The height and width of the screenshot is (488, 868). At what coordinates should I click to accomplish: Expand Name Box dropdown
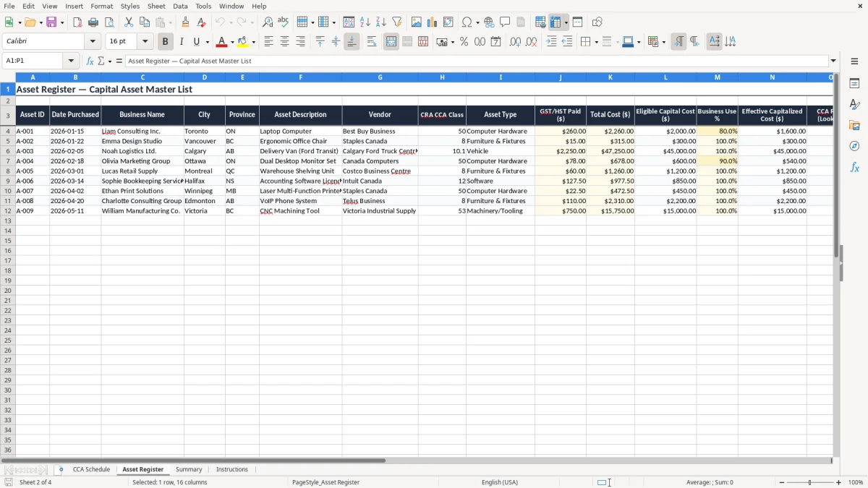click(72, 61)
